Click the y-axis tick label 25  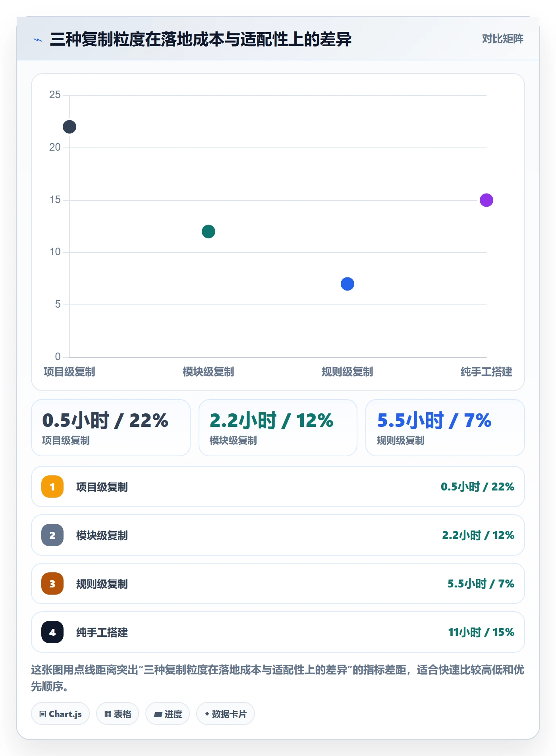[55, 95]
